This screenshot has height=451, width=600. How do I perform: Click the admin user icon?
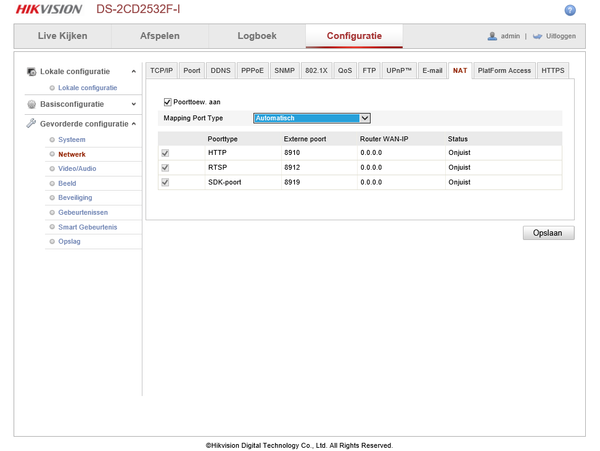[492, 36]
